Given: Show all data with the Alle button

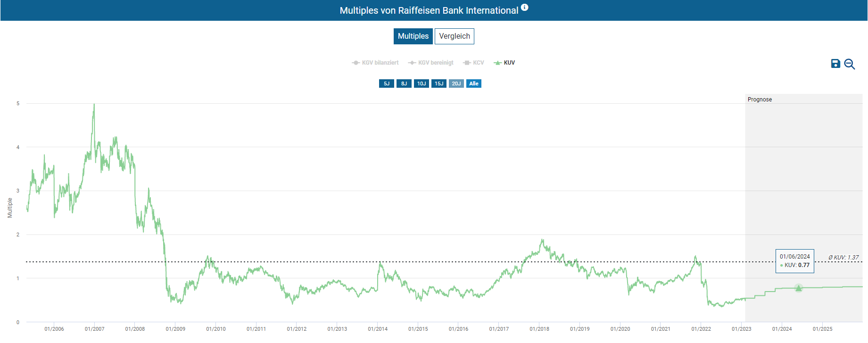Looking at the screenshot, I should point(473,84).
